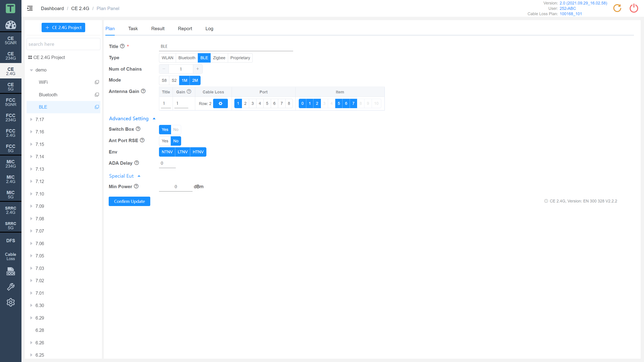Open the SRRC 2.4G sidebar section
Viewport: 644px width, 362px height.
[x=11, y=210]
